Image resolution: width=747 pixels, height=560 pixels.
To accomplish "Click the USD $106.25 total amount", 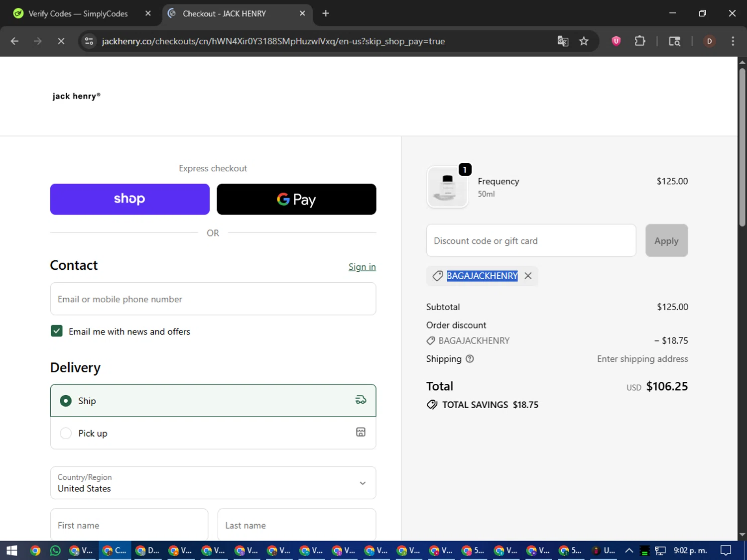I will [657, 386].
